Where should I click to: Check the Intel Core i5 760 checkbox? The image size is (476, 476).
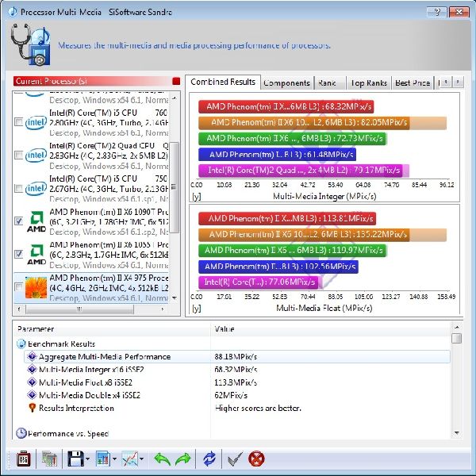(x=18, y=121)
